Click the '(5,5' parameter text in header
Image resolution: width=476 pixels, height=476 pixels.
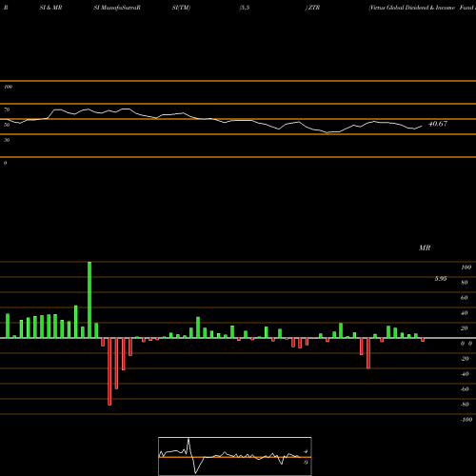(x=245, y=8)
